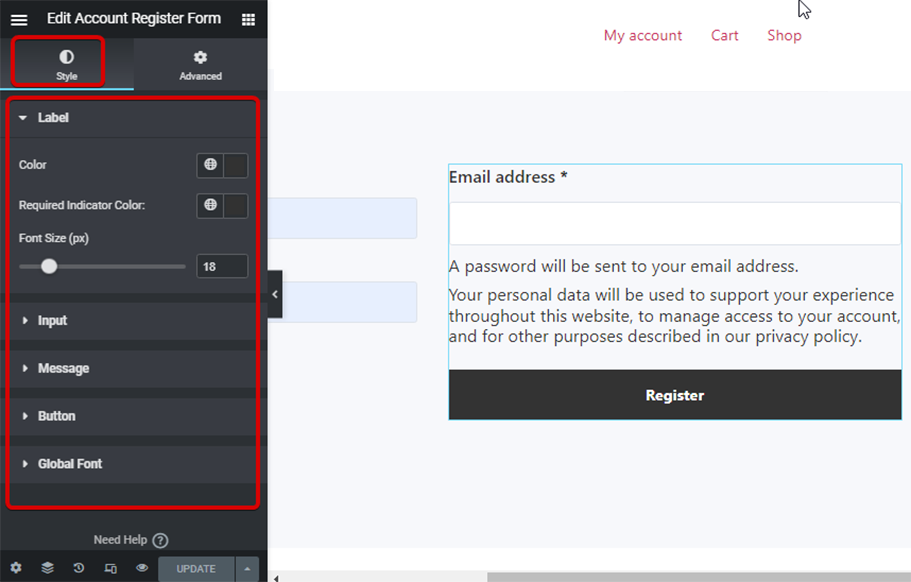The width and height of the screenshot is (911, 582).
Task: Open the Navigator layers icon
Action: tap(47, 568)
